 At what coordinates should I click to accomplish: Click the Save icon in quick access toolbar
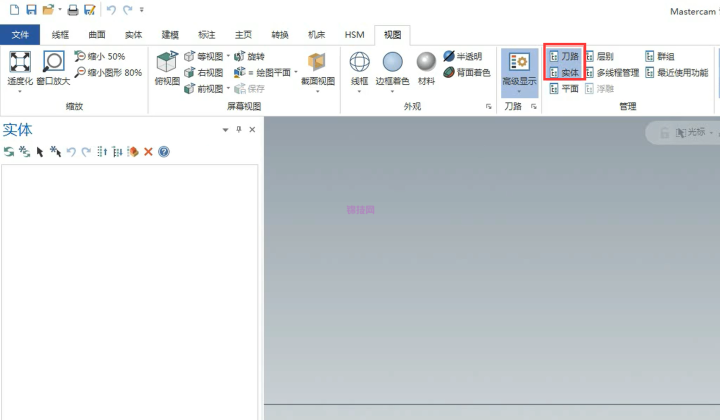31,9
